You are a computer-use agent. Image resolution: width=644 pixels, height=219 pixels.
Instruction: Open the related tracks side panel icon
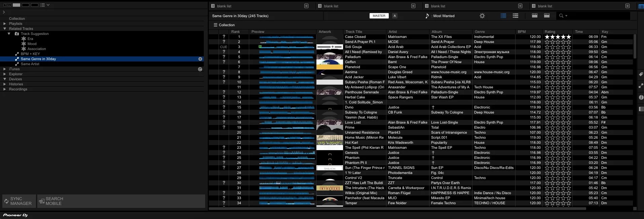641,86
